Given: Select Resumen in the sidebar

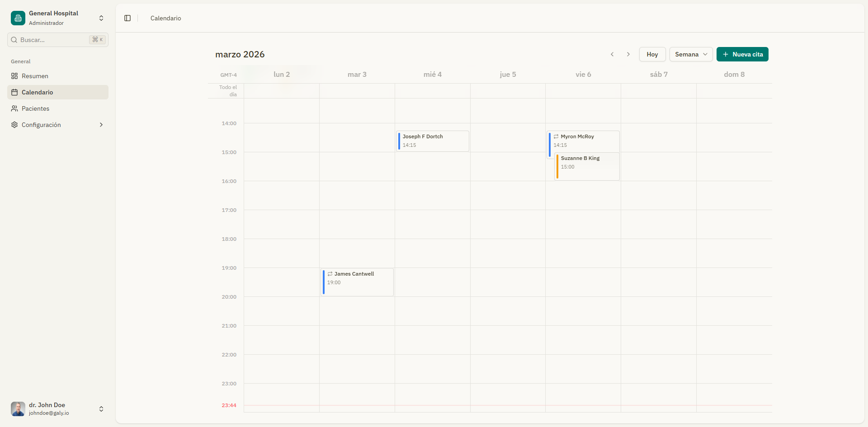Looking at the screenshot, I should (35, 76).
